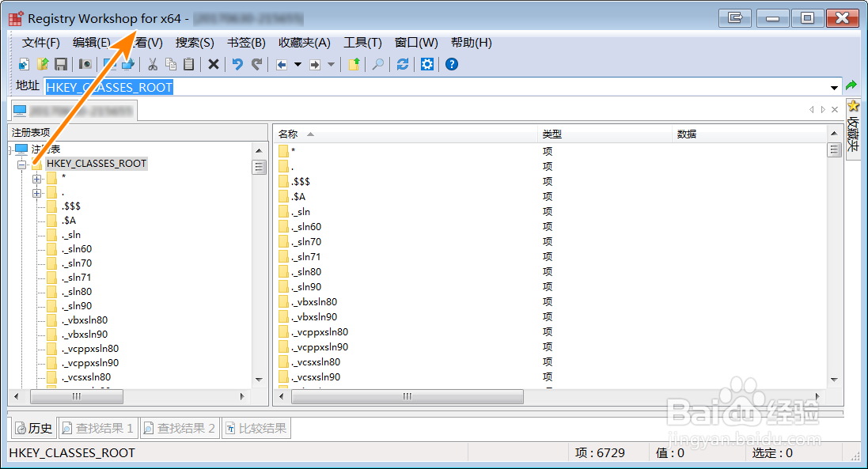This screenshot has width=868, height=469.
Task: Select the 注册表 root tree node
Action: 45,149
